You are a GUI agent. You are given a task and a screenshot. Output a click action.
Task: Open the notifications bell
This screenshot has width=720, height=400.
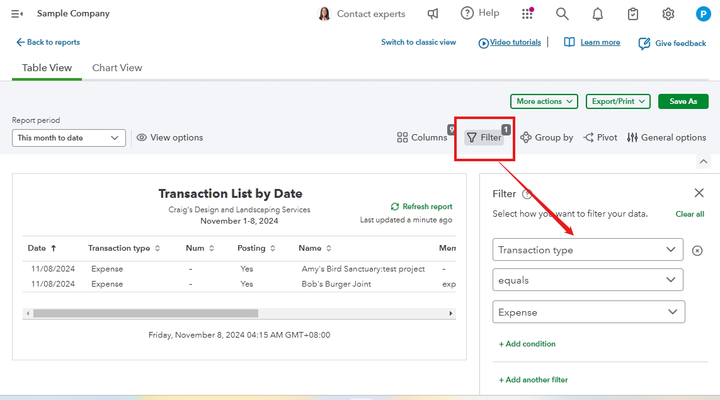click(x=597, y=14)
